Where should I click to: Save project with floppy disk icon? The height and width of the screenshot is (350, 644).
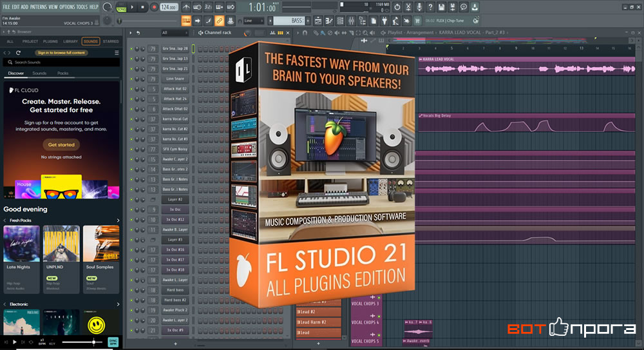click(442, 7)
